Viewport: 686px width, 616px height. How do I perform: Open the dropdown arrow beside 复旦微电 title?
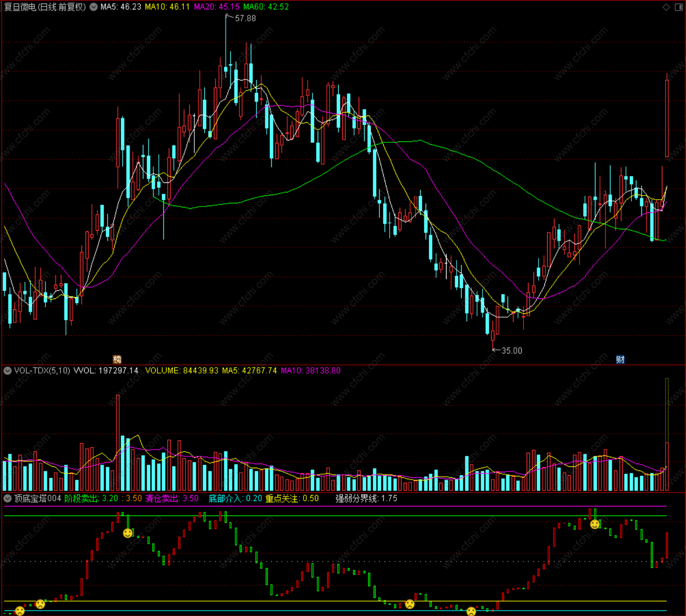[x=93, y=7]
